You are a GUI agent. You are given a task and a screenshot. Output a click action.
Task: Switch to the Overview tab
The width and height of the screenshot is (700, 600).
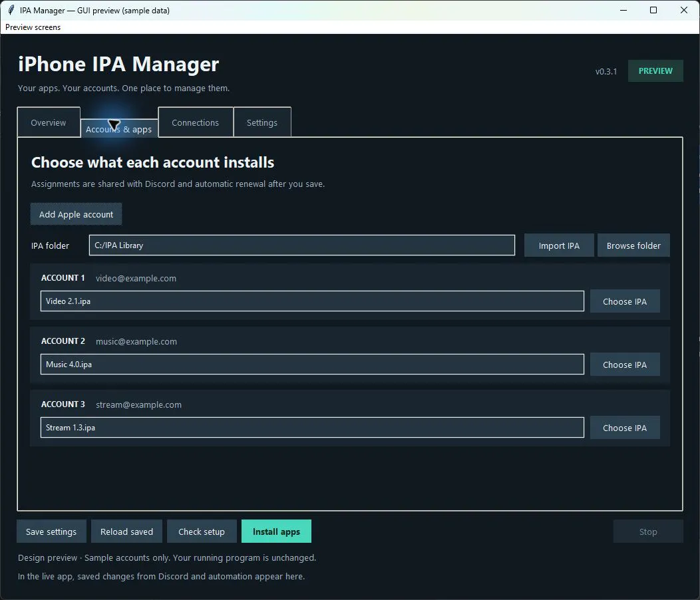49,122
